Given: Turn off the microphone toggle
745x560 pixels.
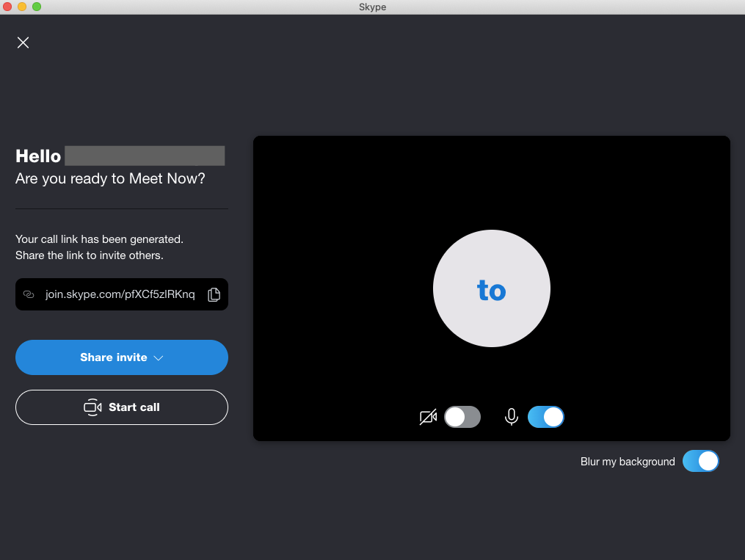Looking at the screenshot, I should tap(546, 417).
